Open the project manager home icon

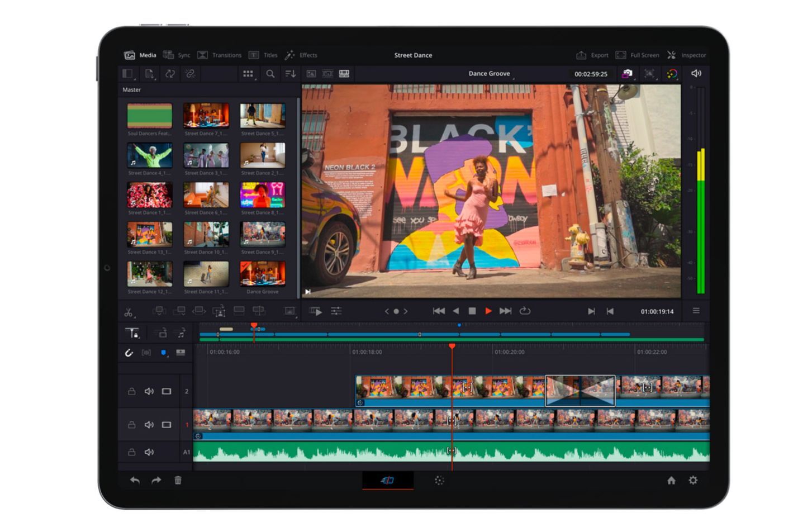coord(671,481)
